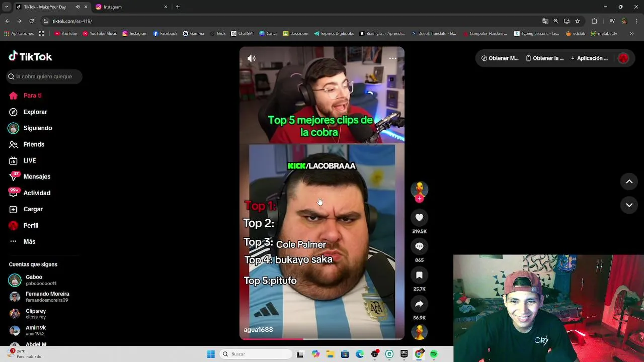This screenshot has height=362, width=644.
Task: Open Fernando Moreira's account
Action: (x=39, y=297)
